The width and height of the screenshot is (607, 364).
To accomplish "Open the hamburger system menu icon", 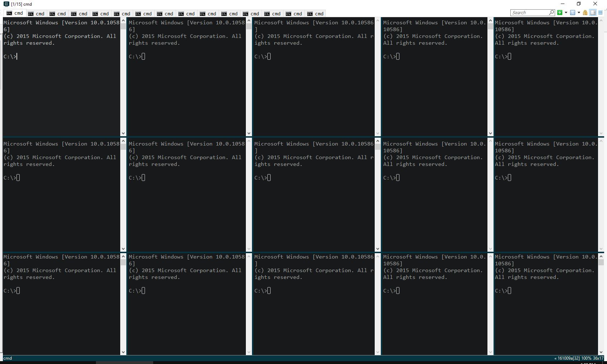I will pos(601,13).
